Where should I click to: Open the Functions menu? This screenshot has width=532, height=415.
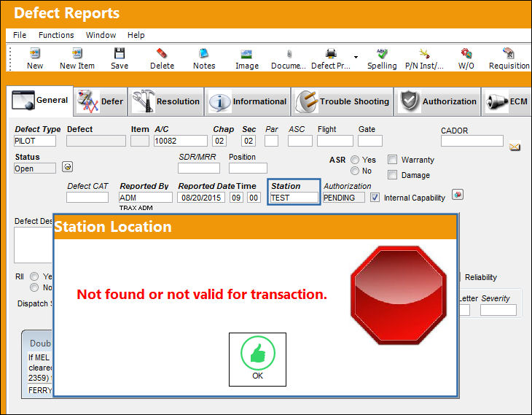point(56,35)
